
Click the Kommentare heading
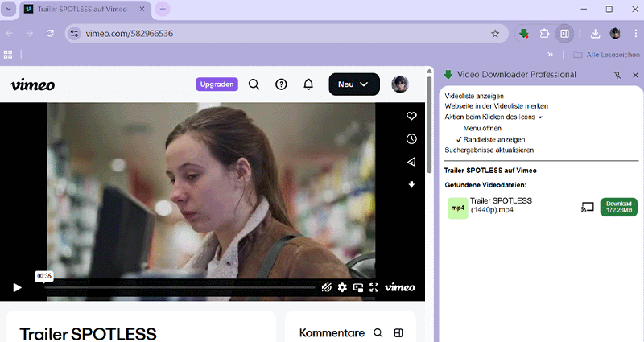tap(332, 332)
